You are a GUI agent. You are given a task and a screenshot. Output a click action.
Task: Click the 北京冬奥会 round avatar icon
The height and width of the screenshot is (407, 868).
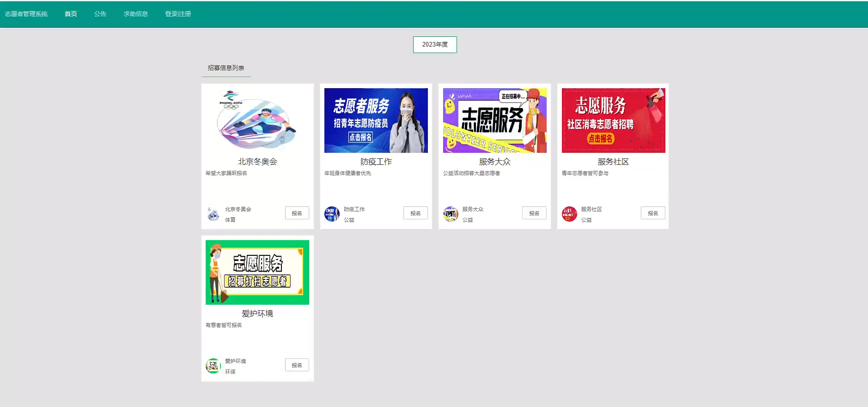tap(213, 214)
